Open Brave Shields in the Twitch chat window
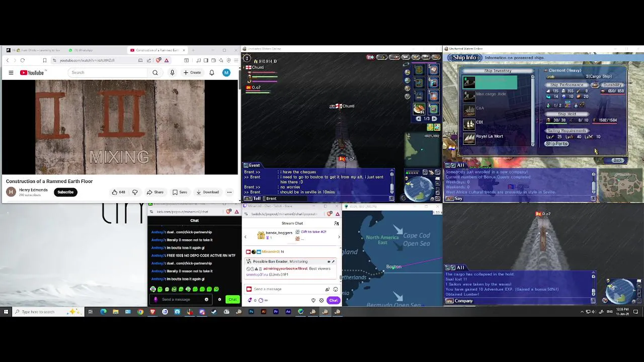Viewport: 644px width, 362px height. 330,214
